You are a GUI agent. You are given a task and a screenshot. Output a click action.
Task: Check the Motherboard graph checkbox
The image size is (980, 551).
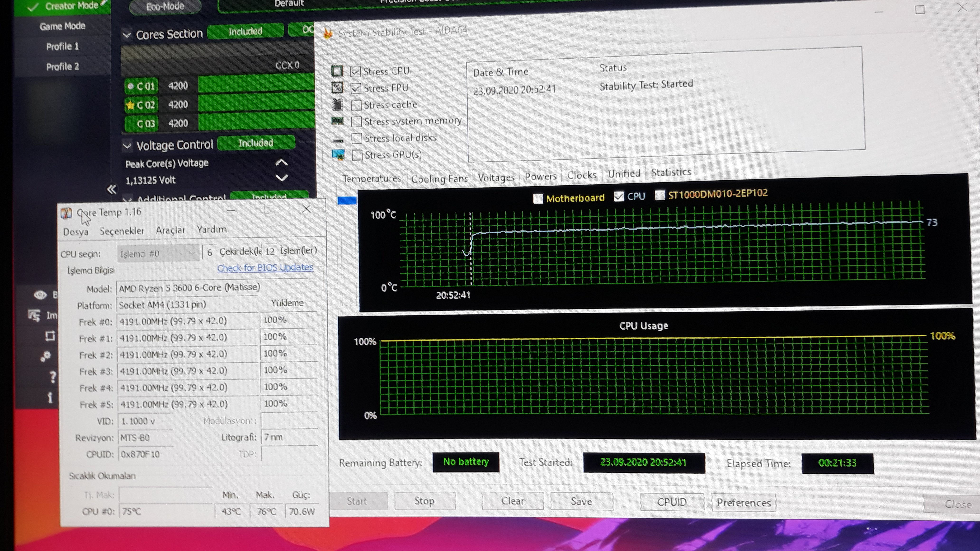pos(538,198)
